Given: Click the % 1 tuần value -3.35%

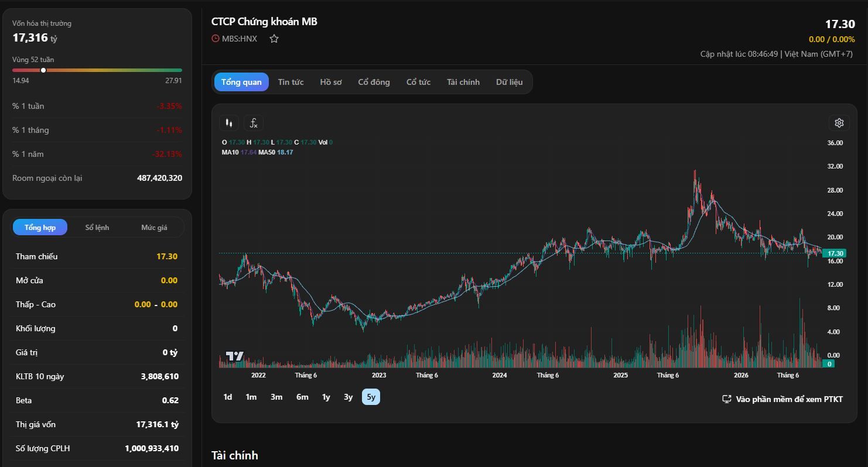Looking at the screenshot, I should click(x=169, y=106).
